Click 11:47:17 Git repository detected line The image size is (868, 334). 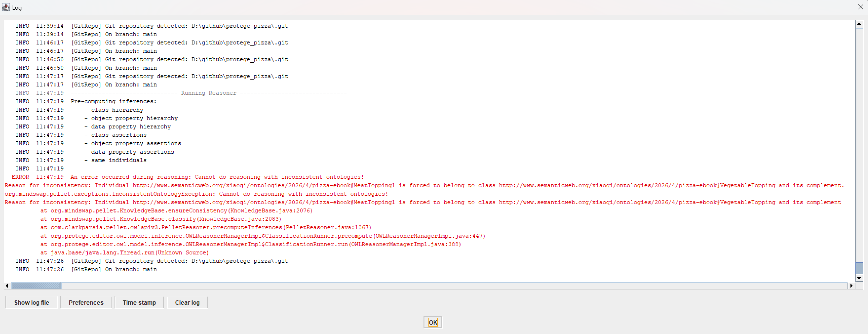coord(152,76)
